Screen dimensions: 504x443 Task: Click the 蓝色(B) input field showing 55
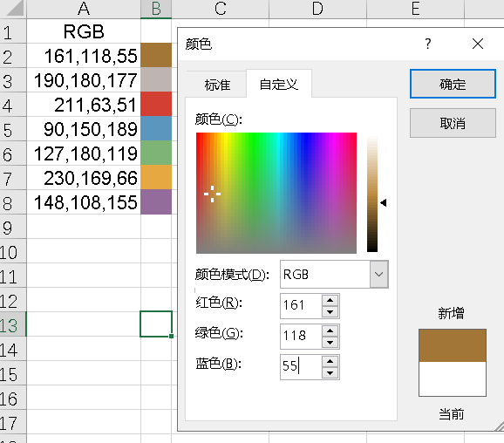[x=301, y=367]
